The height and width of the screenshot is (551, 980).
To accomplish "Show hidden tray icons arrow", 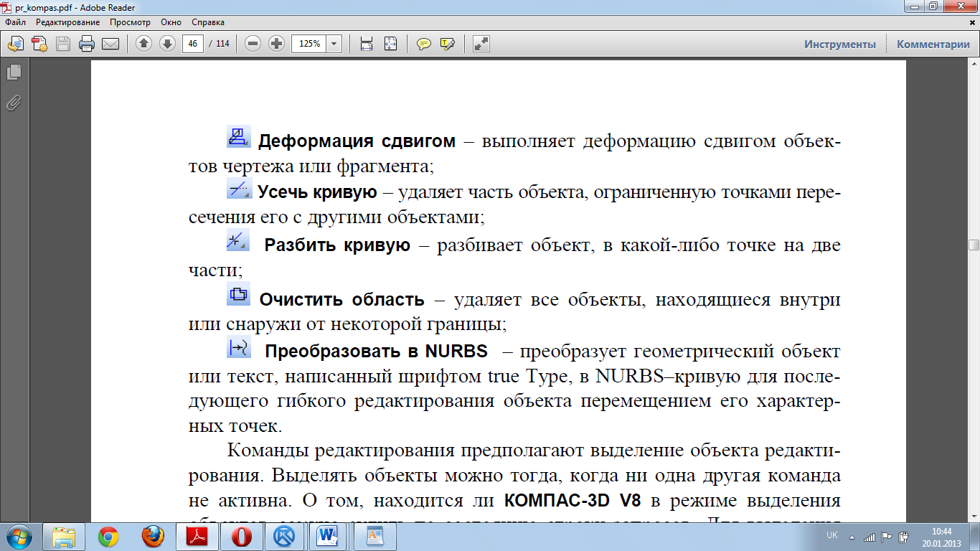I will (852, 536).
